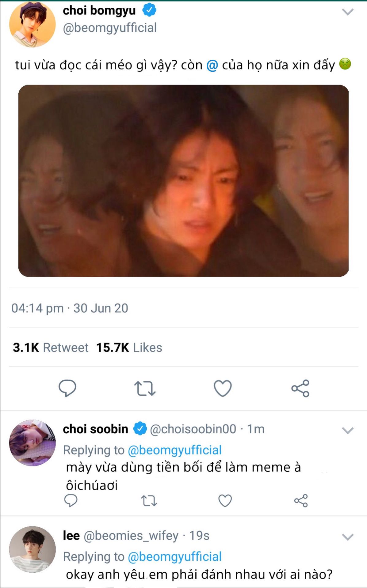Open choi bomgyu's profile picture
The width and height of the screenshot is (367, 588).
click(x=32, y=24)
